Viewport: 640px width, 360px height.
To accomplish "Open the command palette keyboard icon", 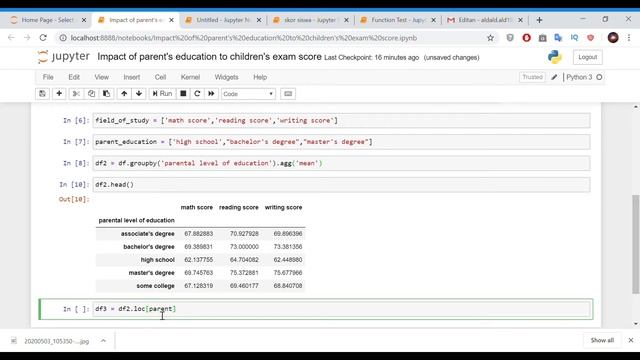I will pyautogui.click(x=288, y=94).
